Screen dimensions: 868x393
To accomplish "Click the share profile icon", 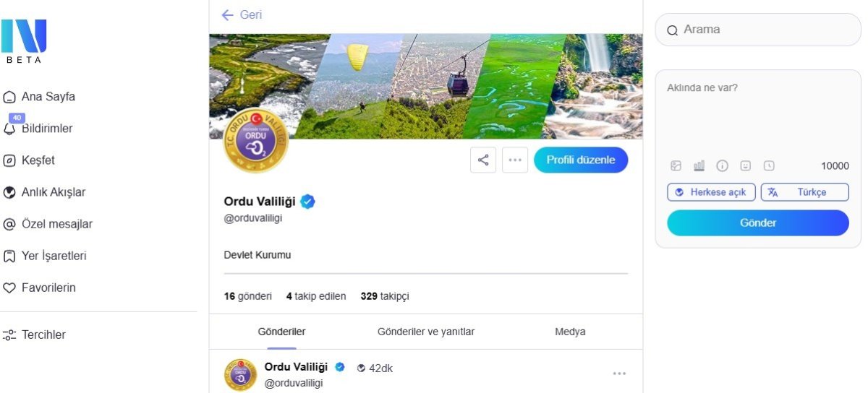I will 483,160.
